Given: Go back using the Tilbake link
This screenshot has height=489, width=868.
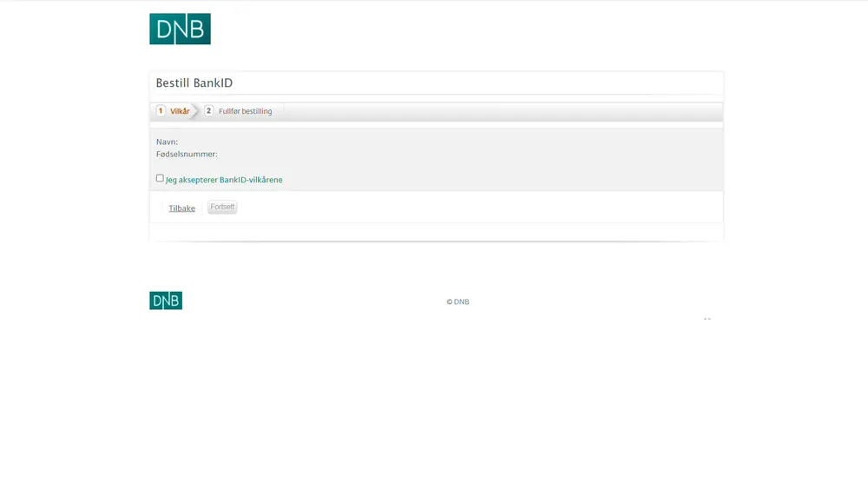Looking at the screenshot, I should [181, 208].
